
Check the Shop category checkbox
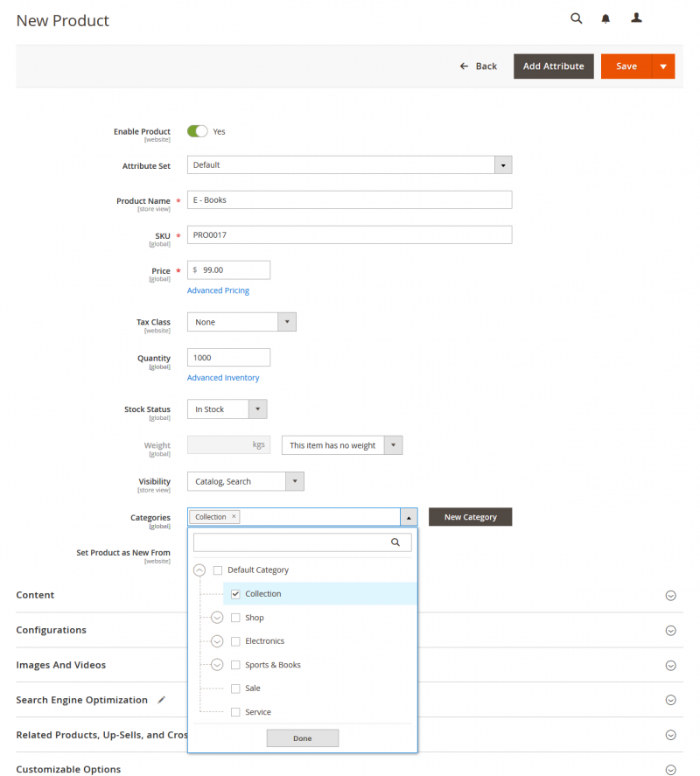coord(235,618)
